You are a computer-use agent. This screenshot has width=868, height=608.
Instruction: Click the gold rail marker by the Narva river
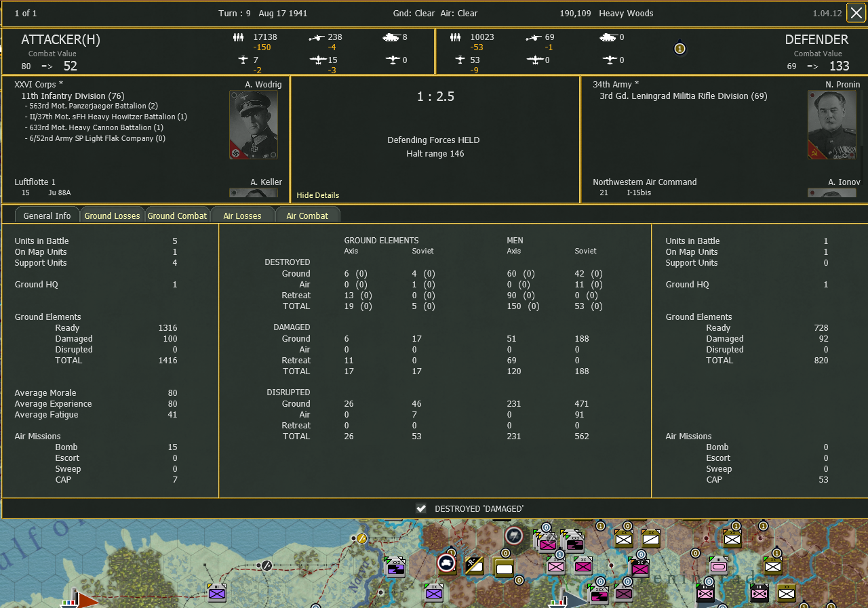(x=361, y=539)
